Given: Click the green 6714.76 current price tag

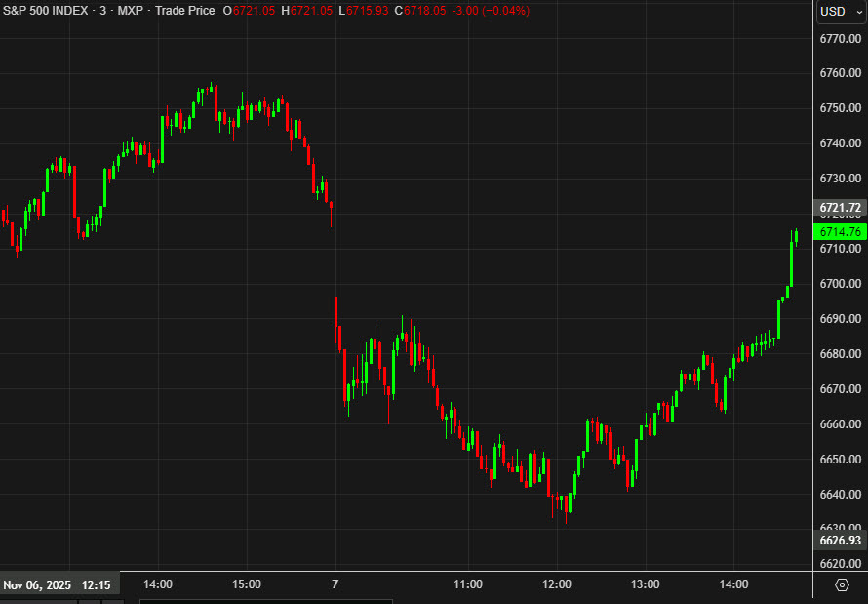Looking at the screenshot, I should pyautogui.click(x=840, y=232).
